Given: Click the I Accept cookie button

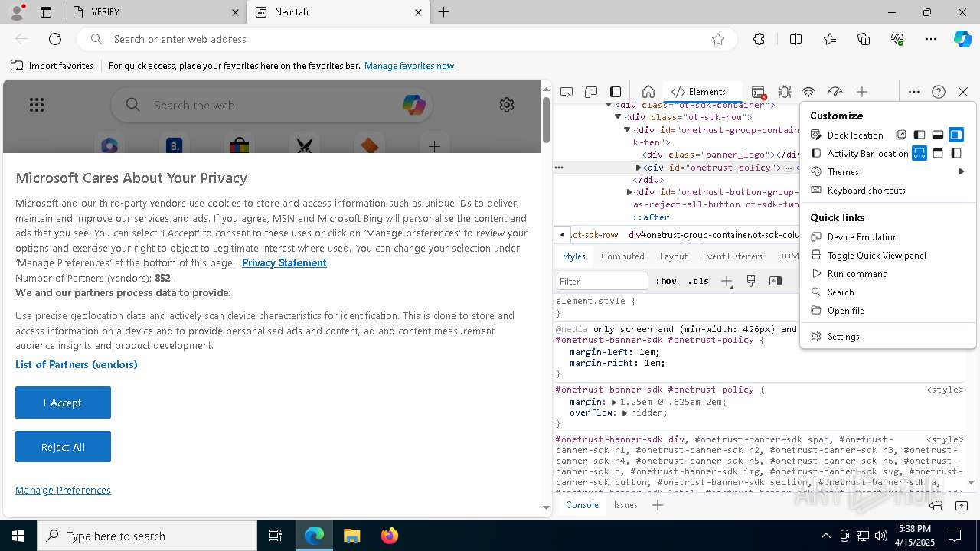Looking at the screenshot, I should 63,403.
